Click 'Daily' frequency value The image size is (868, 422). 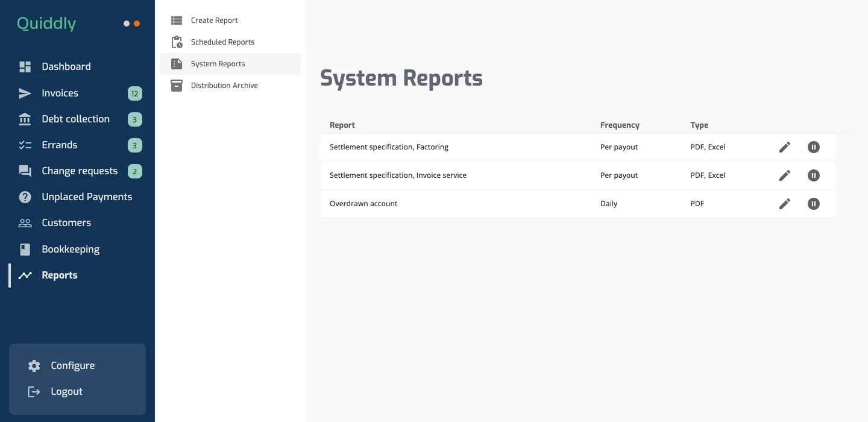pos(609,204)
